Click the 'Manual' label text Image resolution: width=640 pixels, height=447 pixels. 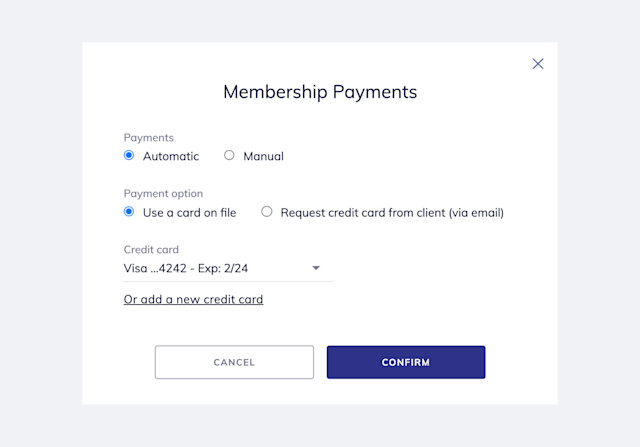pos(263,156)
